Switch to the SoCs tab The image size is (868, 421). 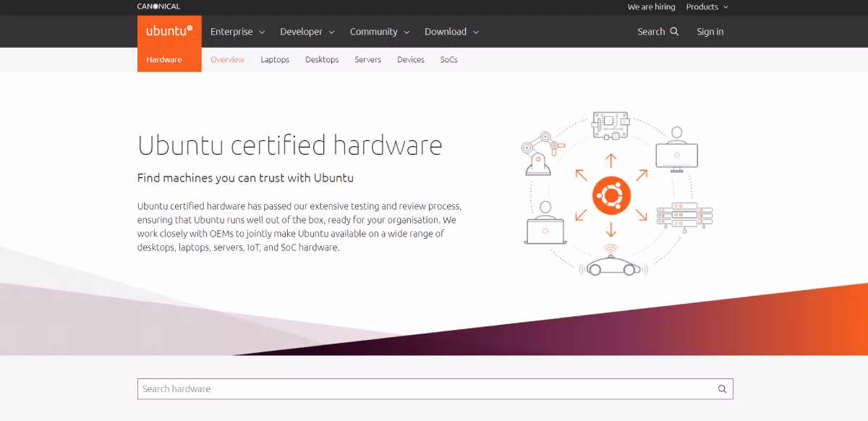point(448,60)
